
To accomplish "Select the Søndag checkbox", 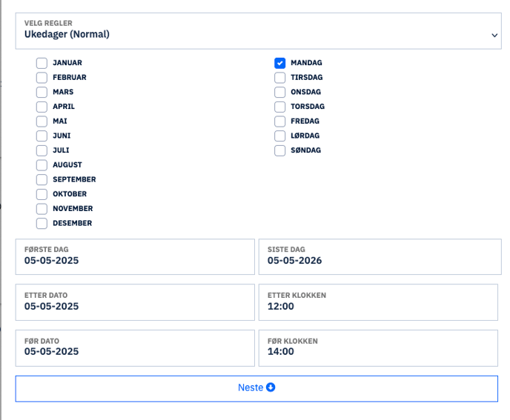I will click(279, 150).
